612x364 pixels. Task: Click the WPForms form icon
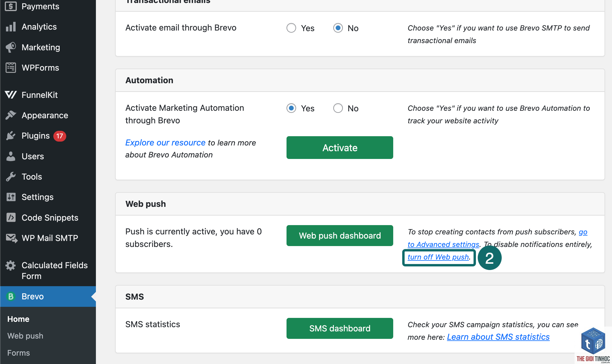(11, 68)
